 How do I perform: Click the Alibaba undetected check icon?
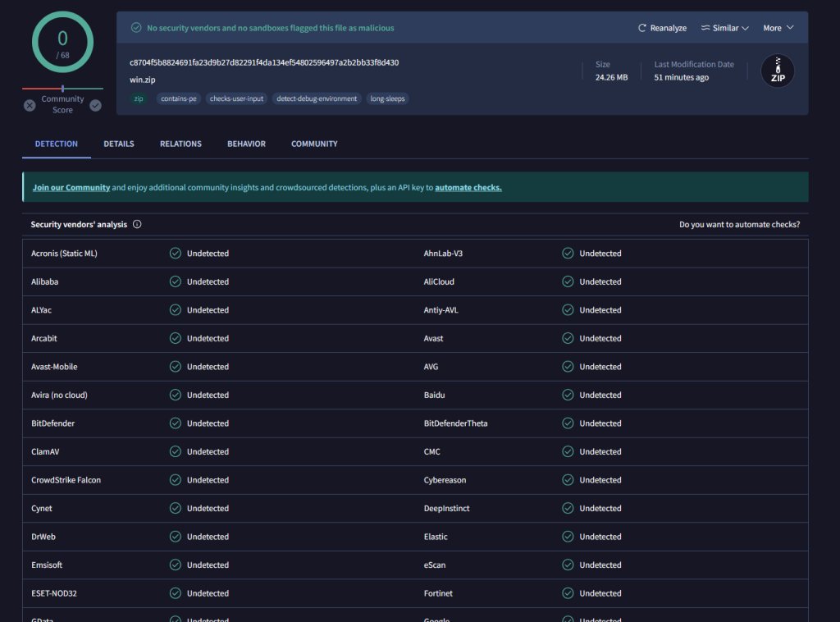(176, 281)
